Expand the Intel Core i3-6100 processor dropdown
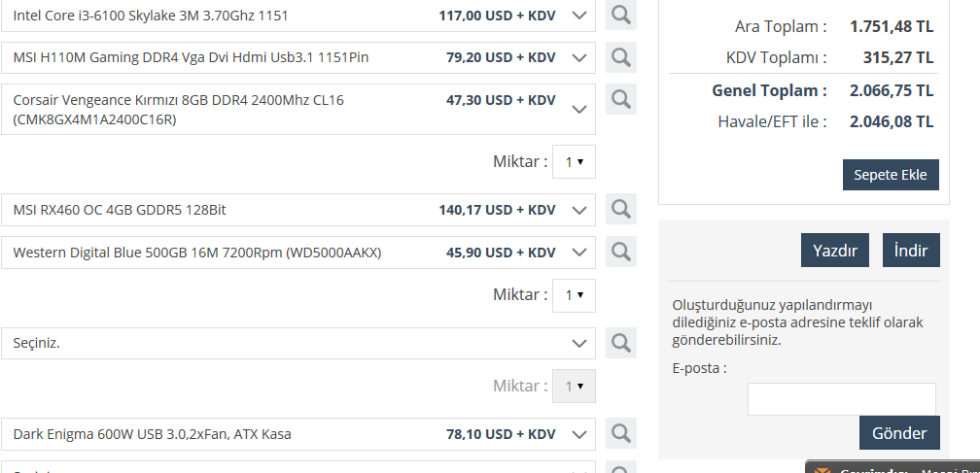Image resolution: width=980 pixels, height=473 pixels. click(580, 16)
